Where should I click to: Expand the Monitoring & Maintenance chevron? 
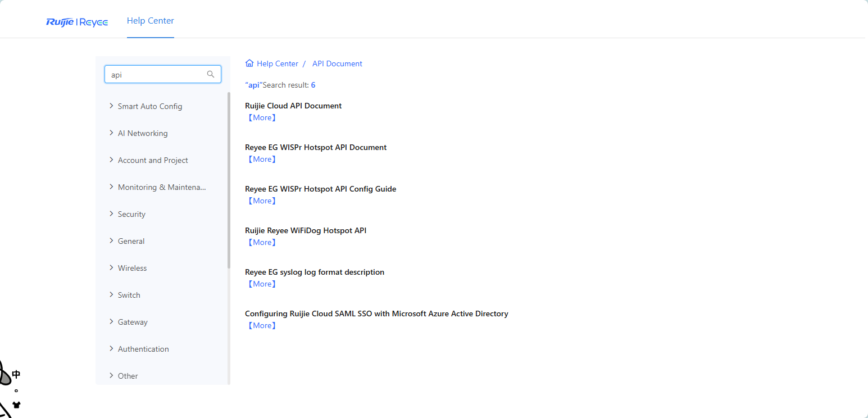(x=111, y=187)
